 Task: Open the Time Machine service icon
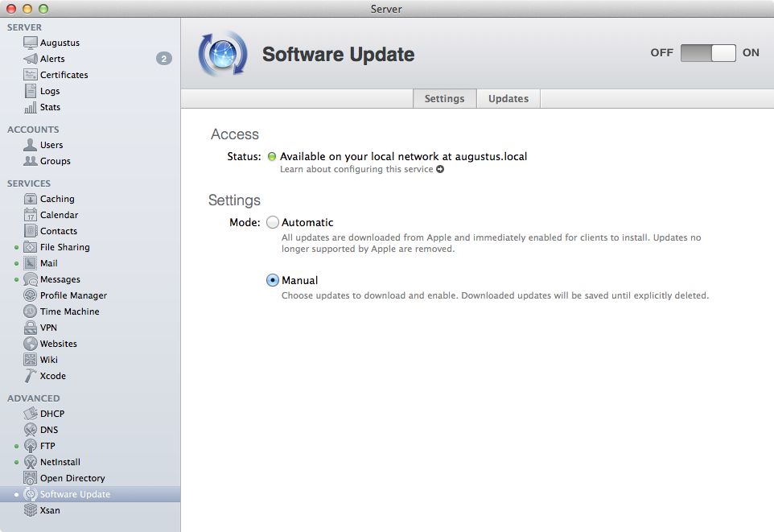[x=30, y=311]
